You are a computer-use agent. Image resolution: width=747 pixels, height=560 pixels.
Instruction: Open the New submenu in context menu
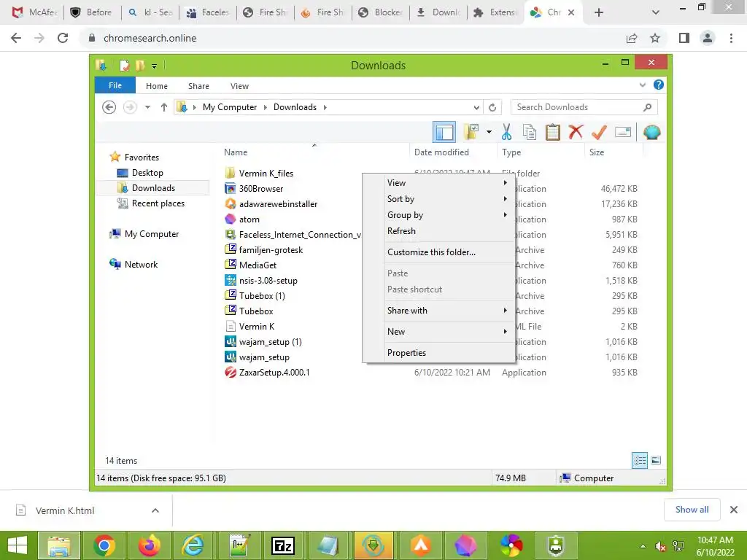[447, 332]
